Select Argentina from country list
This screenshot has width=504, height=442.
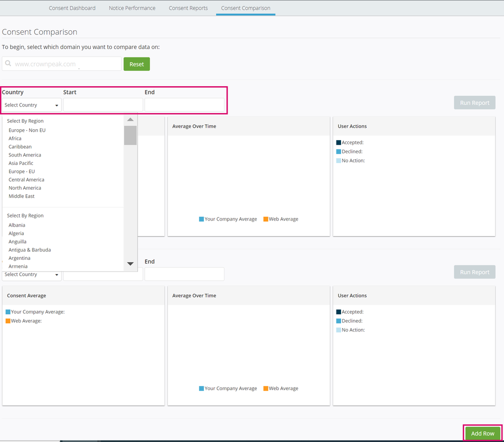[19, 258]
